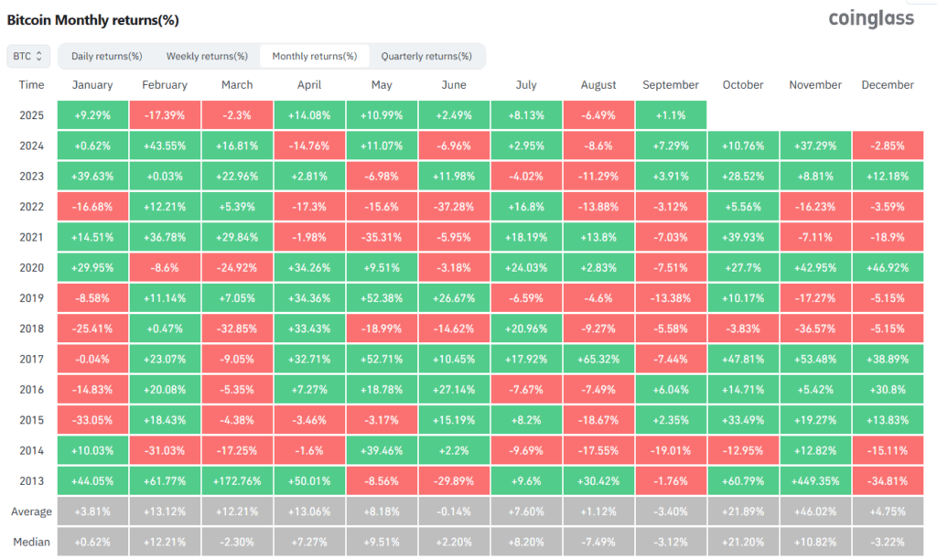Switch to the Daily returns(%) tab
Viewport: 937px width, 560px height.
coord(106,56)
